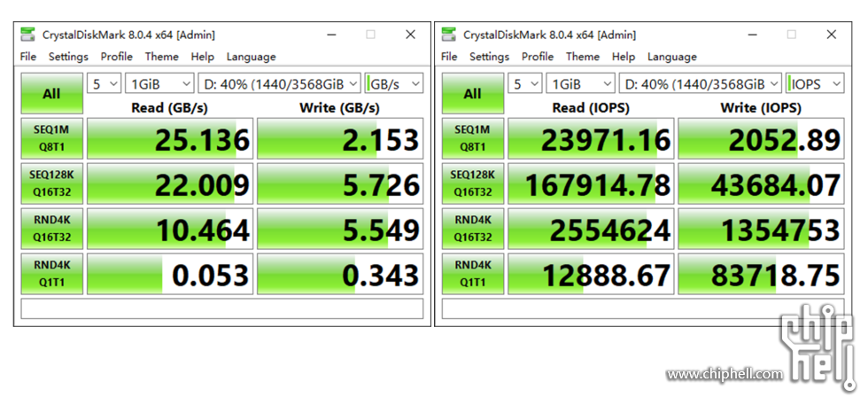Viewport: 868px width, 405px height.
Task: Click read IOPS value 23971.16
Action: pos(592,138)
